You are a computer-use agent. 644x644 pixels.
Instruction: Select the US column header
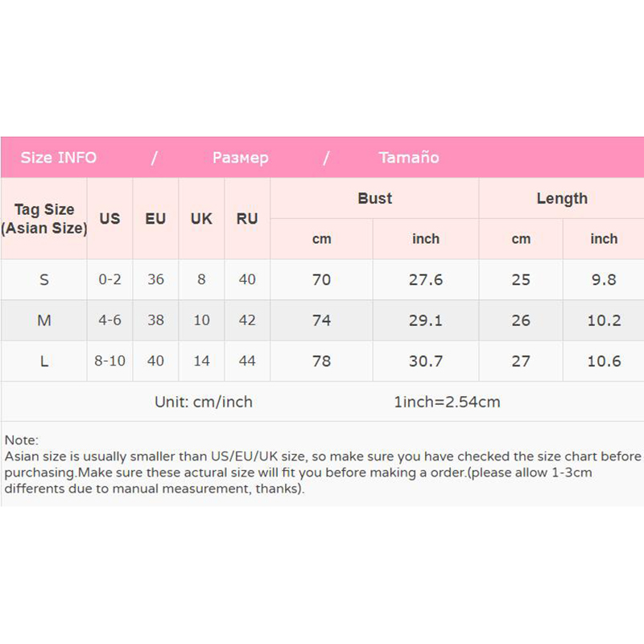coord(109,219)
